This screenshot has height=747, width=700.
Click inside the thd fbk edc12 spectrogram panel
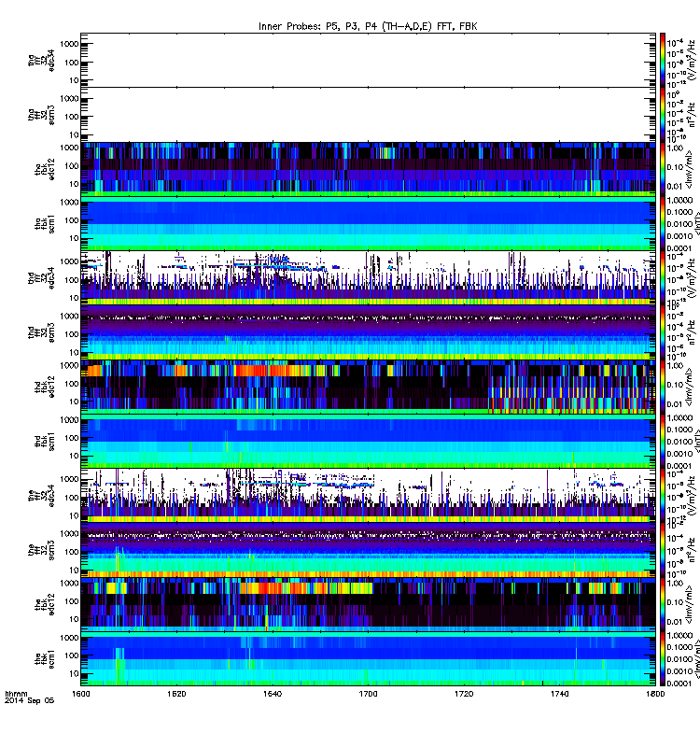(368, 387)
